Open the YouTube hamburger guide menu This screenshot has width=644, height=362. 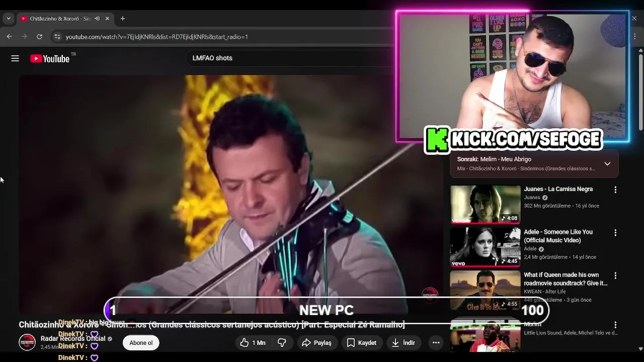click(x=15, y=58)
